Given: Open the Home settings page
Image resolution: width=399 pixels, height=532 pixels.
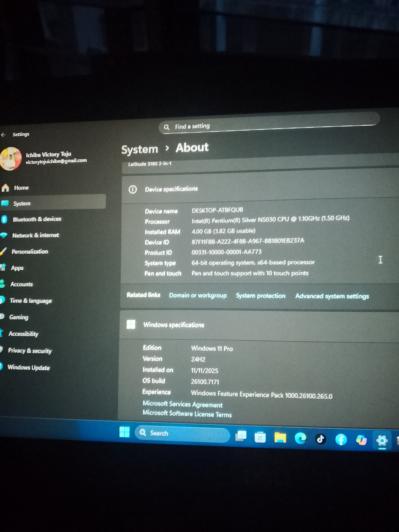Looking at the screenshot, I should (21, 188).
